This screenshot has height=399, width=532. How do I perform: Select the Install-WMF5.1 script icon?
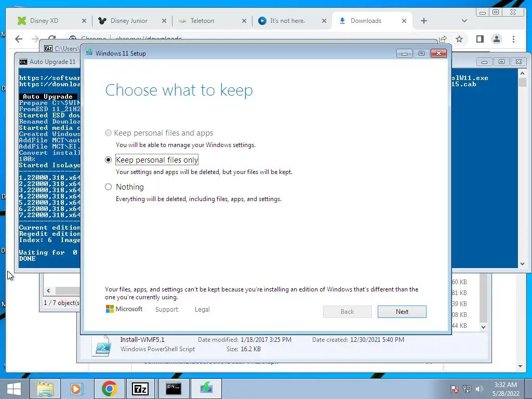pos(102,345)
